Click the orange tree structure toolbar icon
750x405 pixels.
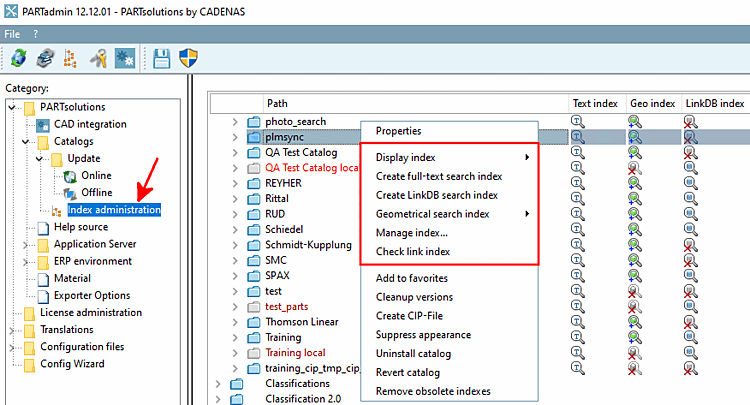(70, 58)
